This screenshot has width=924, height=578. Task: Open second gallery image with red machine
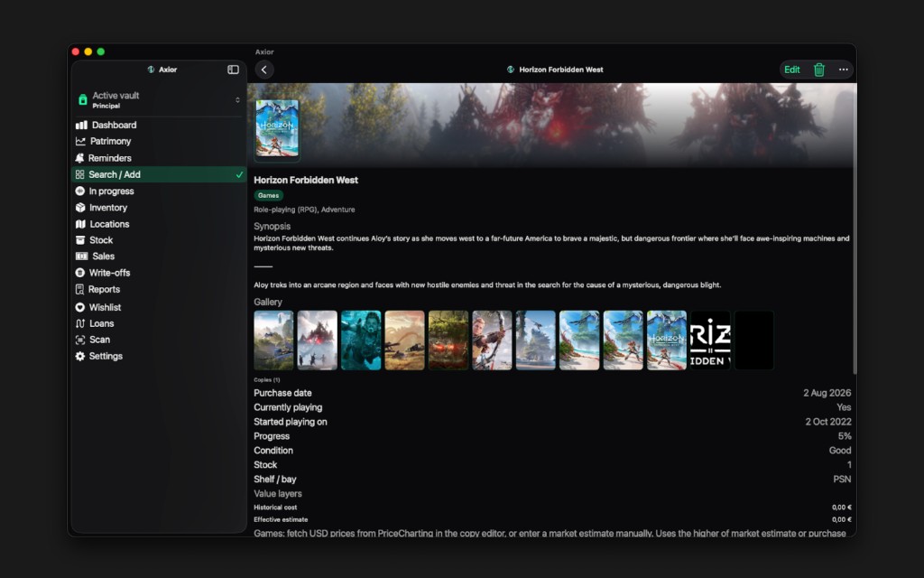coord(317,340)
